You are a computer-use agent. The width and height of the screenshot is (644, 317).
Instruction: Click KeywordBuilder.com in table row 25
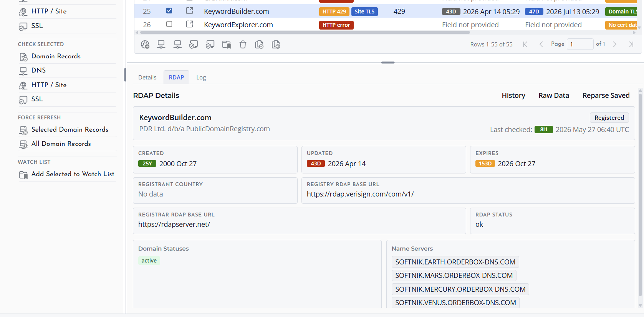[x=237, y=12]
